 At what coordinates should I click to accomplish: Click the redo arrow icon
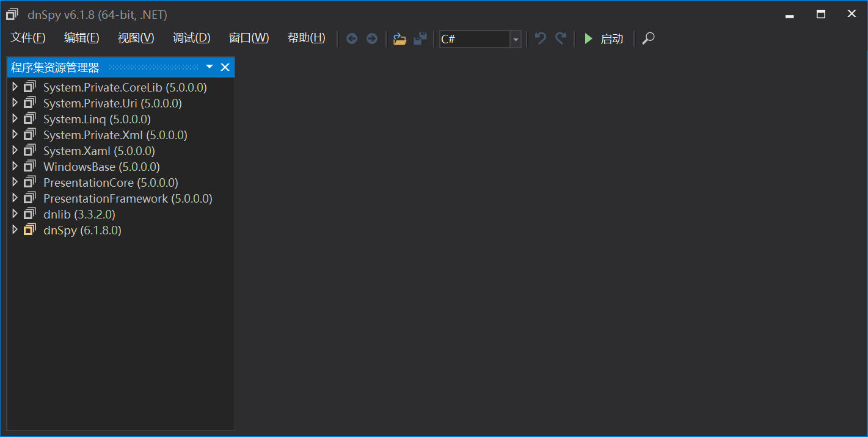coord(561,38)
